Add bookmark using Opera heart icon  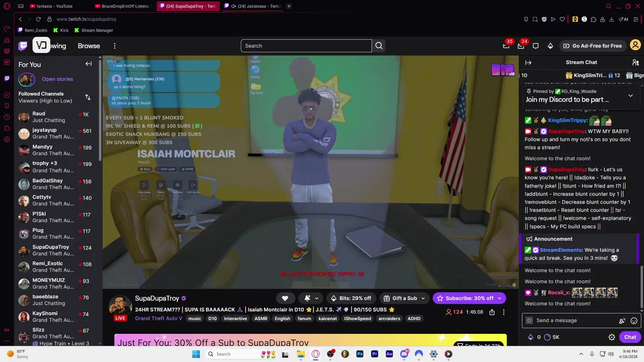pos(562,19)
